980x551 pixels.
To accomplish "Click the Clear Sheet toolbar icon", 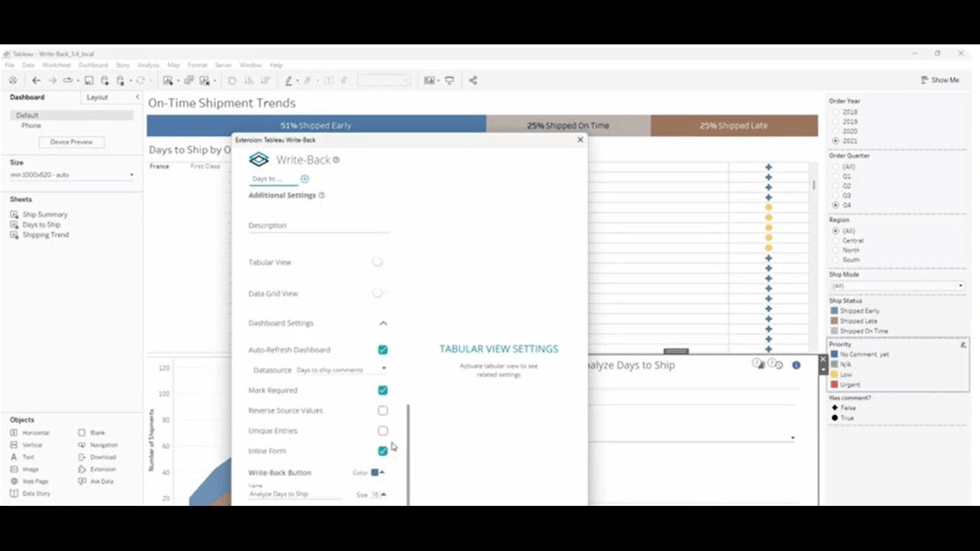I will point(204,80).
